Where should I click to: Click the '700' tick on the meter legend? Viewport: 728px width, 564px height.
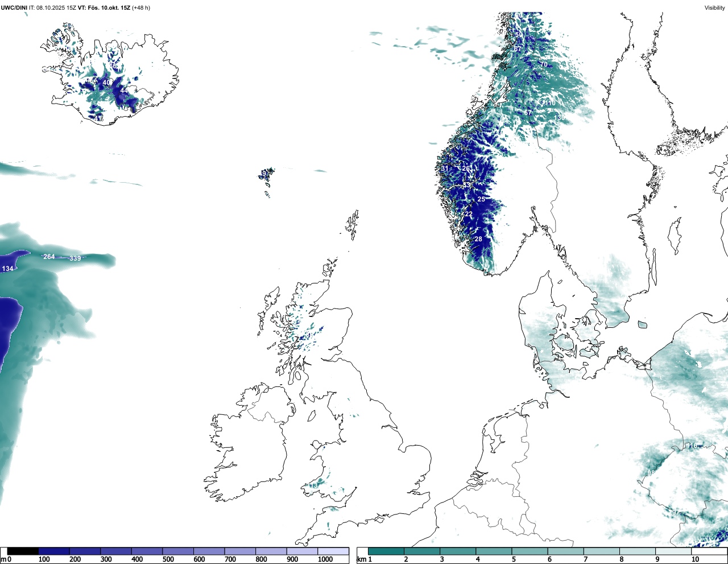point(230,559)
